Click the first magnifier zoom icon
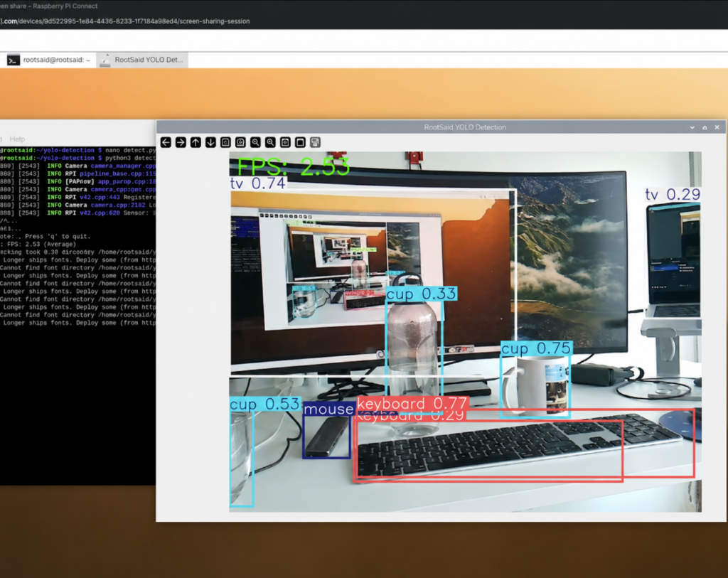Image resolution: width=728 pixels, height=578 pixels. tap(255, 142)
